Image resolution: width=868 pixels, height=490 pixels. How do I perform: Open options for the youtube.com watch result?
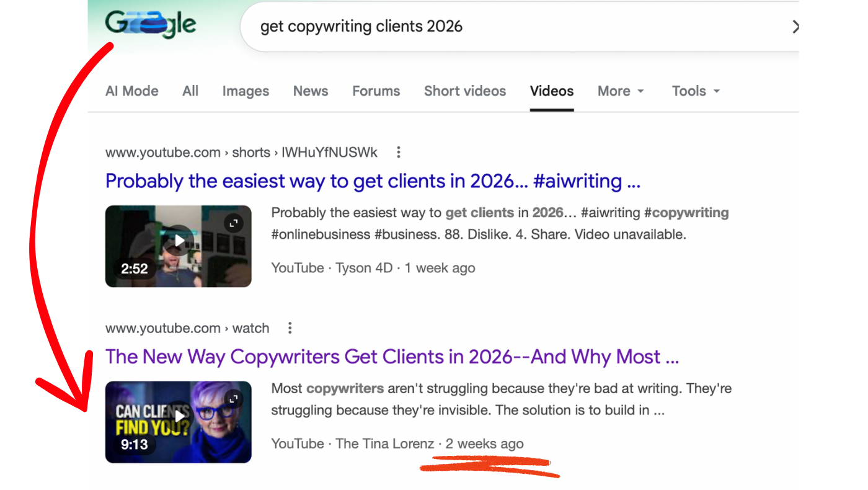pyautogui.click(x=290, y=328)
